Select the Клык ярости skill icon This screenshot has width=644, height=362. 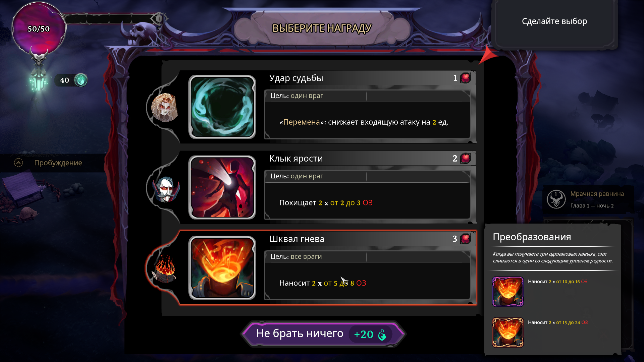point(222,187)
